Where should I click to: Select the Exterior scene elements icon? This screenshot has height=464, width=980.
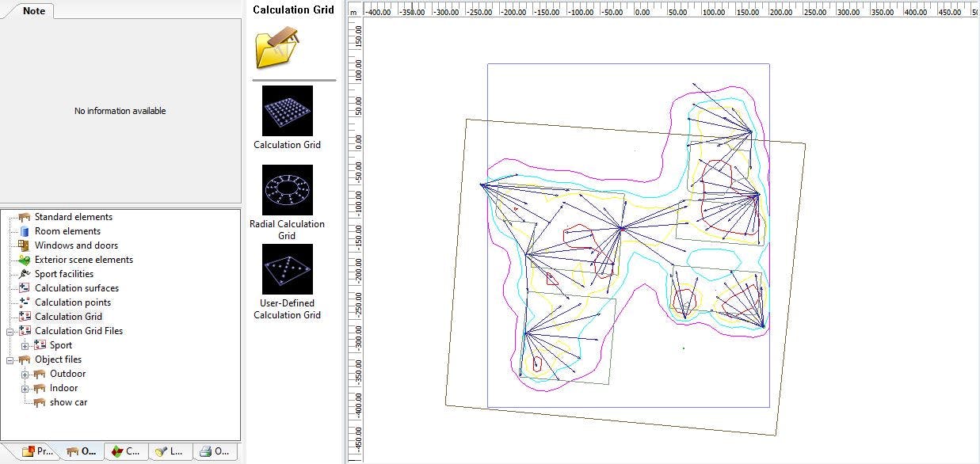coord(25,260)
